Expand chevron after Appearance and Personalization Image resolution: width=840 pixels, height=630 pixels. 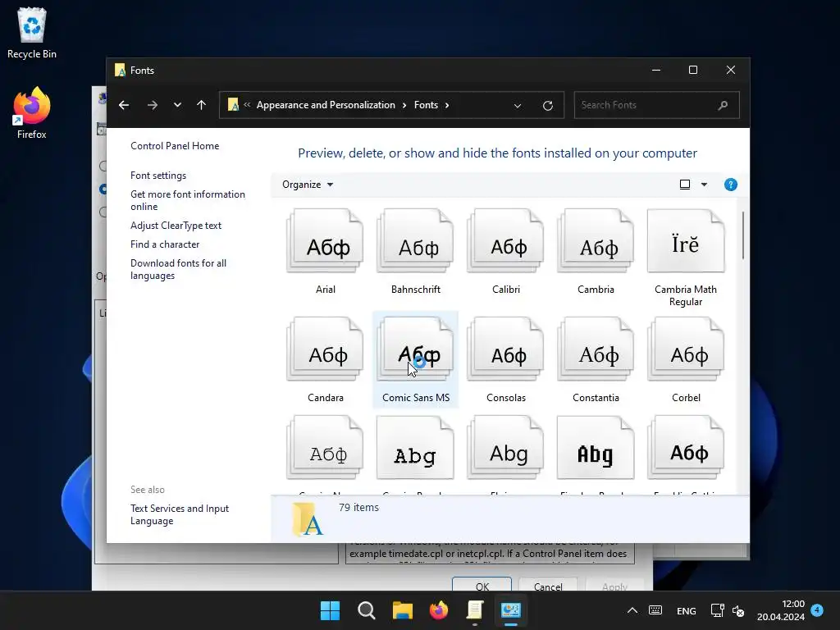point(404,105)
